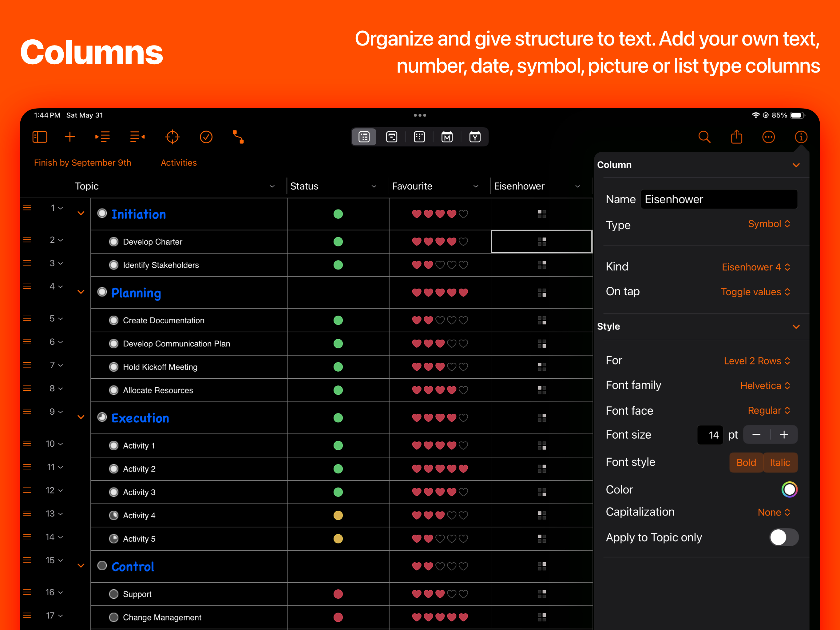Screen dimensions: 840x630
Task: Check the circle next to Identify Stakeholders
Action: tap(113, 265)
